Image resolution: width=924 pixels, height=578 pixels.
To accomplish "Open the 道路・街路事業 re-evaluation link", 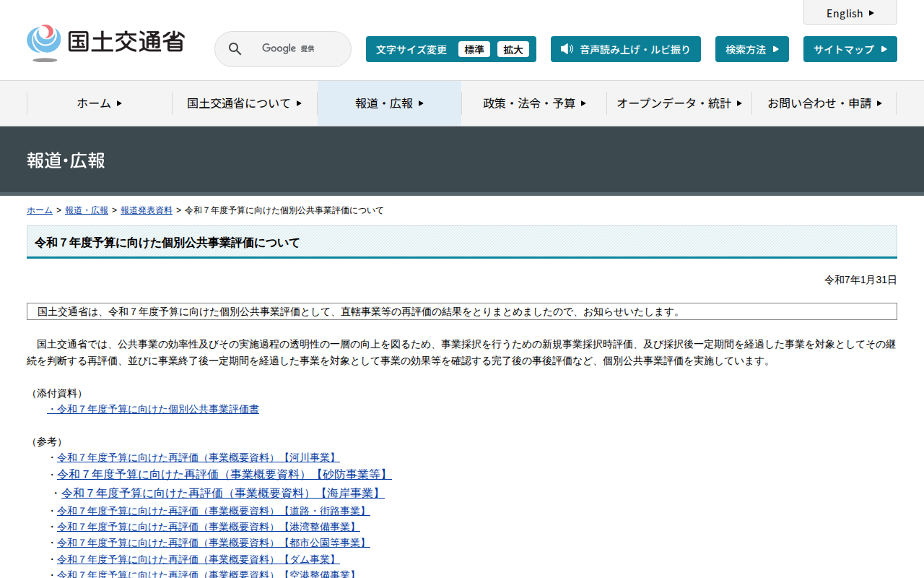I will 213,511.
